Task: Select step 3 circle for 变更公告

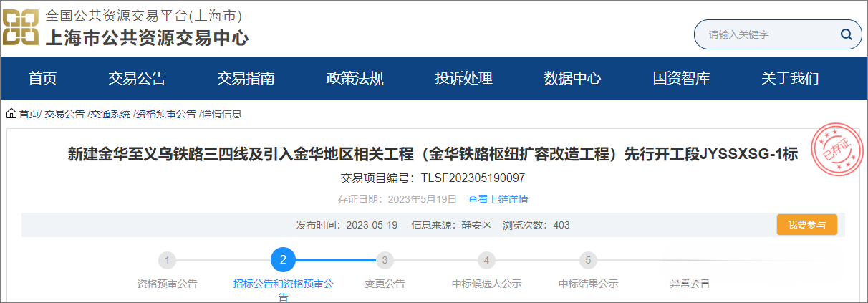Action: [385, 260]
